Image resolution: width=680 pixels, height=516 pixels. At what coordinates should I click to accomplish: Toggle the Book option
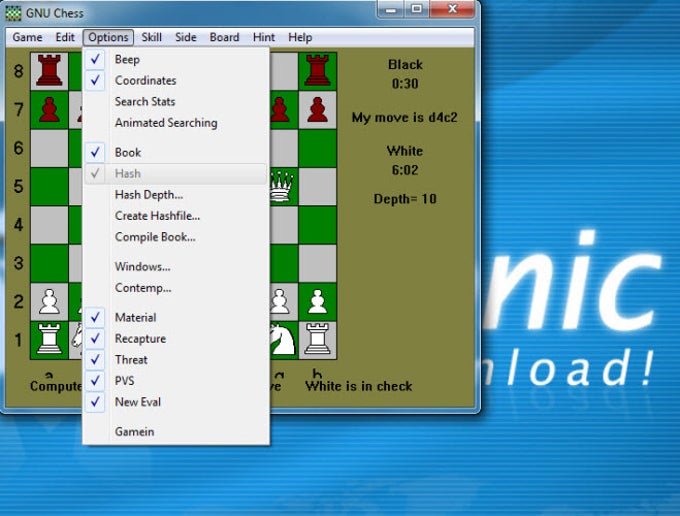coord(176,153)
